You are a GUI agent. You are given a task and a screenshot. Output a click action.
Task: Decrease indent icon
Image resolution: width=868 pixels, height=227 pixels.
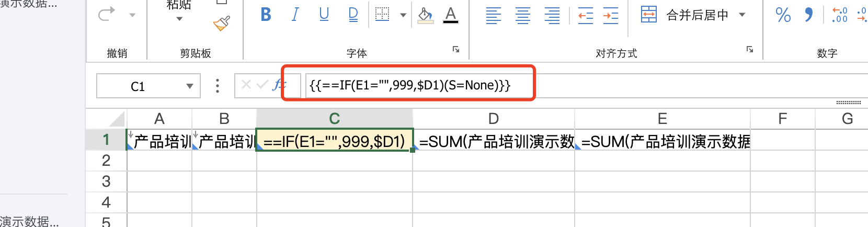(586, 15)
